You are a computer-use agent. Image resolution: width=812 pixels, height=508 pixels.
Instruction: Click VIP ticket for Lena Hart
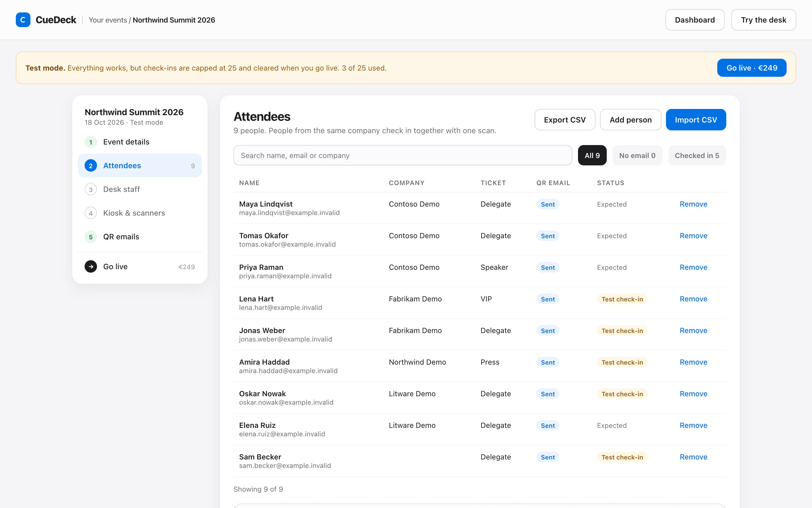click(x=486, y=299)
